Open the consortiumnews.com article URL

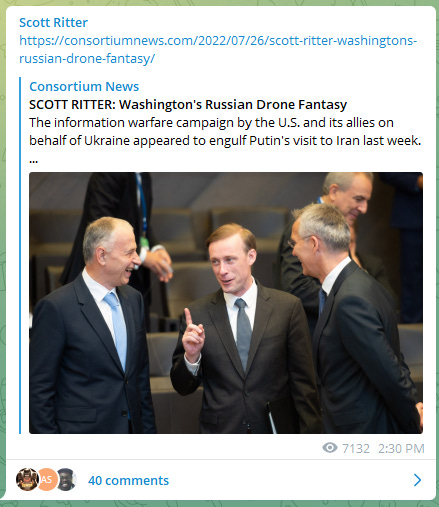(x=218, y=50)
